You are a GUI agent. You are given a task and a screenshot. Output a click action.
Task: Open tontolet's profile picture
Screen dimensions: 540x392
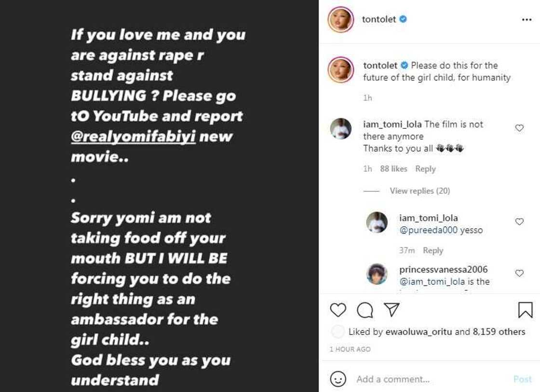[340, 19]
